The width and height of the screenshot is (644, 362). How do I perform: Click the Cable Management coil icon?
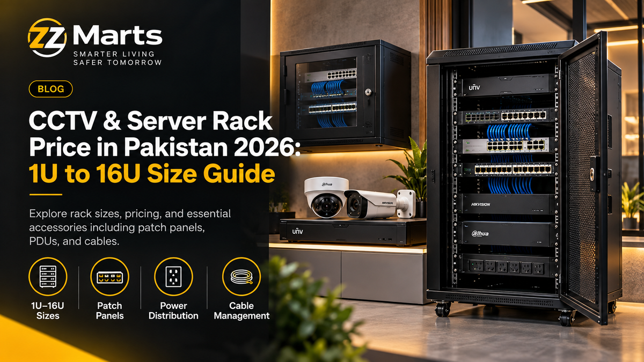[241, 277]
